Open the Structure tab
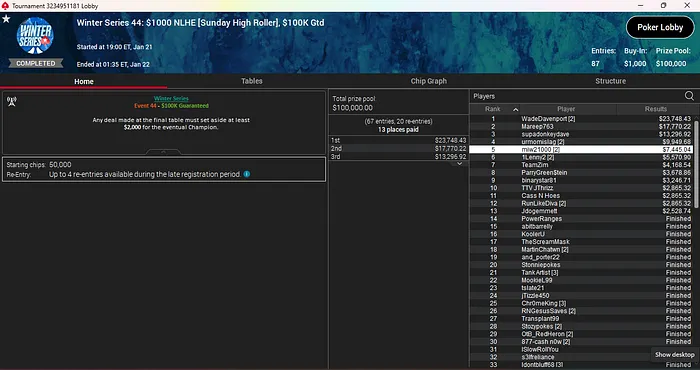The image size is (700, 370). 610,81
